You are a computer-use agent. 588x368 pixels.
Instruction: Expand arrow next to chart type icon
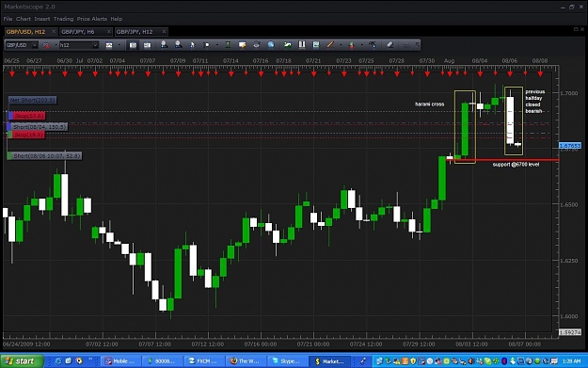119,45
